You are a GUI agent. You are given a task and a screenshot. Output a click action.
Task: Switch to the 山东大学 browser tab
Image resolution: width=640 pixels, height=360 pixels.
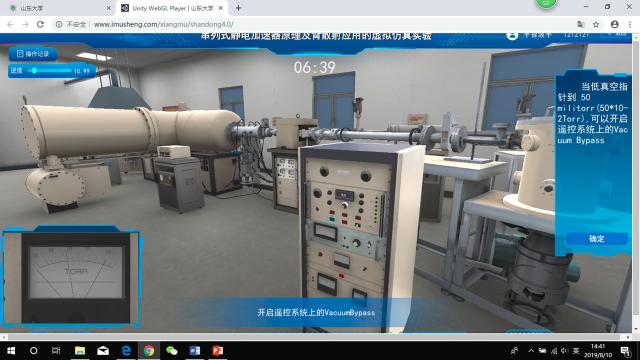click(60, 8)
